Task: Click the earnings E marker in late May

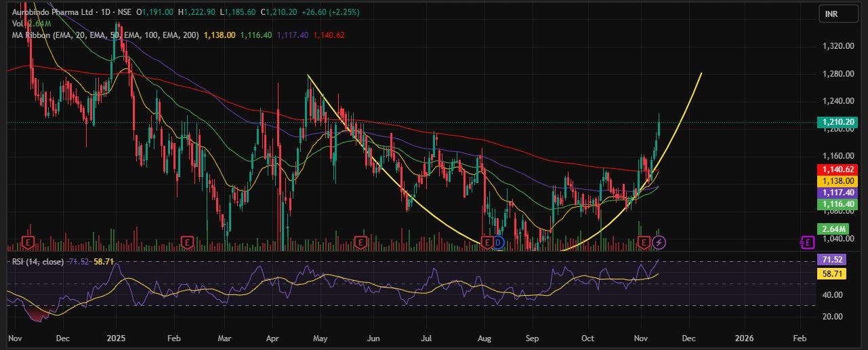Action: click(x=360, y=241)
